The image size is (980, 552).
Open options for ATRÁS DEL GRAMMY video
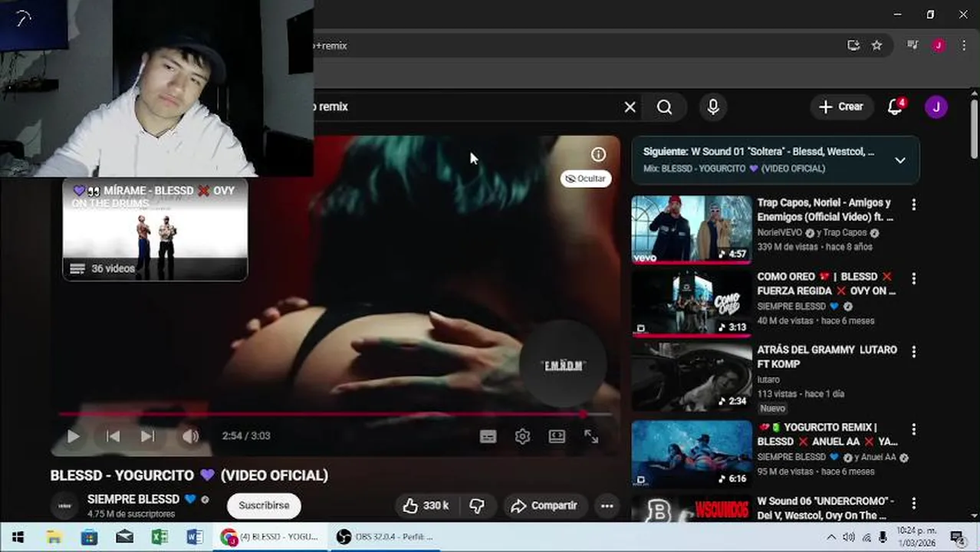913,352
